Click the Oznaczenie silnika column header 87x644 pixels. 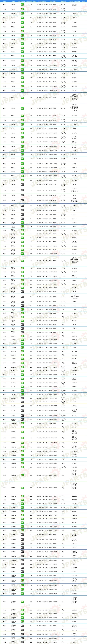click(74, 1)
